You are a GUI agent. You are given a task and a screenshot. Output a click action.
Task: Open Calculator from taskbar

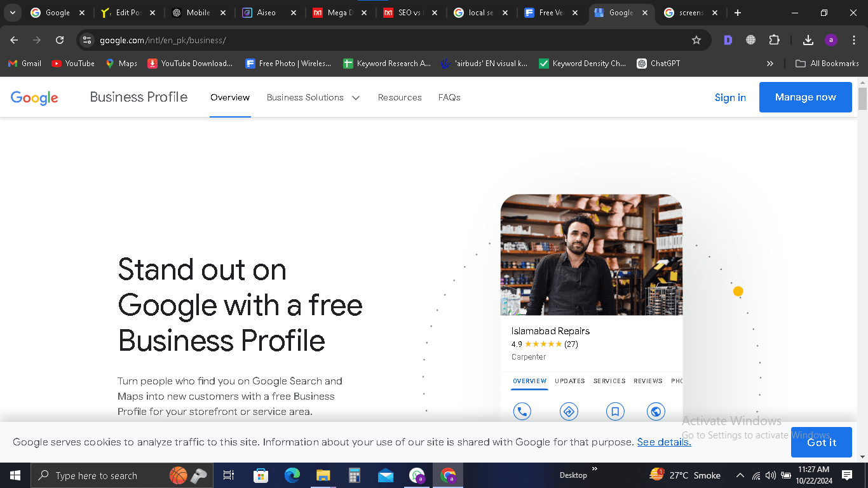(354, 475)
